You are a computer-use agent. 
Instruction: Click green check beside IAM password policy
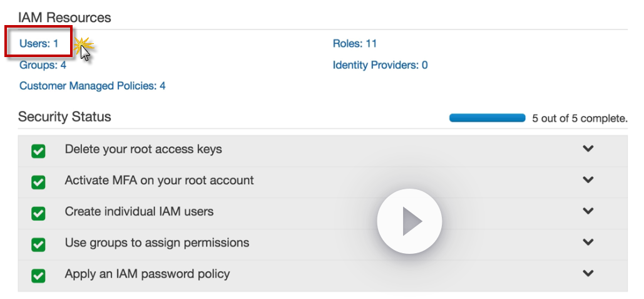click(x=38, y=275)
